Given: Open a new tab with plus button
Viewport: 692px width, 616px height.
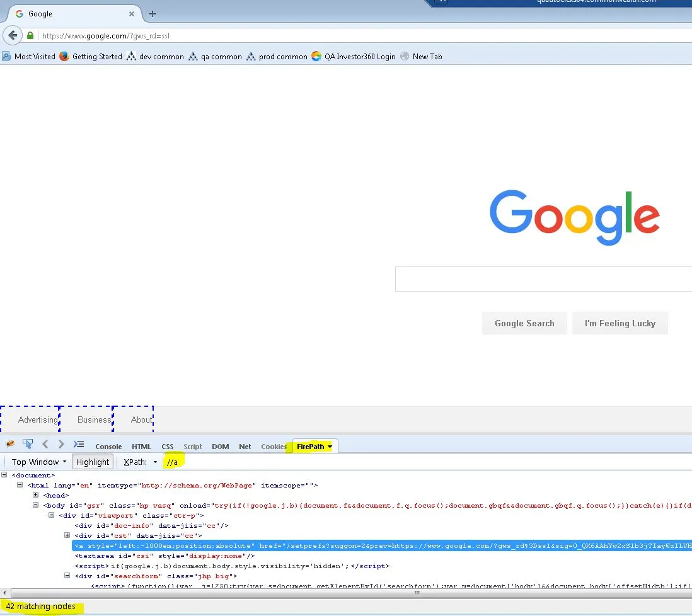Looking at the screenshot, I should pyautogui.click(x=153, y=14).
